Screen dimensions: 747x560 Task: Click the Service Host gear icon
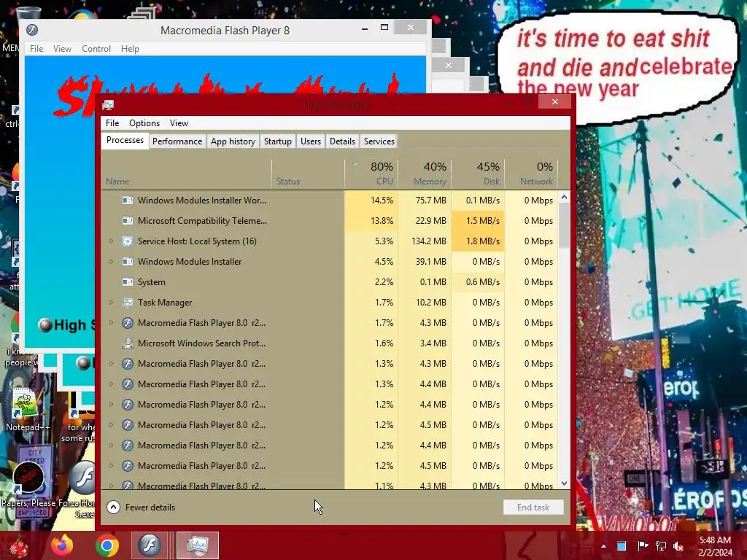tap(127, 241)
